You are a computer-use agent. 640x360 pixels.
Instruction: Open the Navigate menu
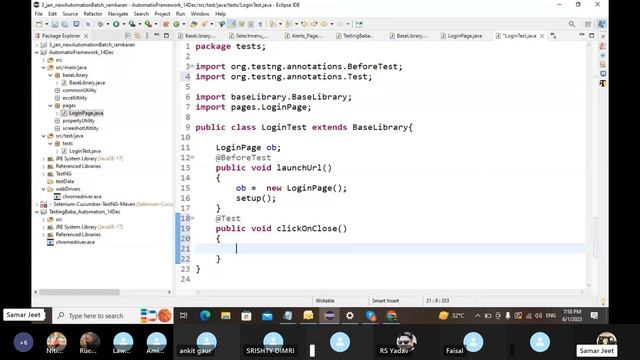click(x=118, y=14)
